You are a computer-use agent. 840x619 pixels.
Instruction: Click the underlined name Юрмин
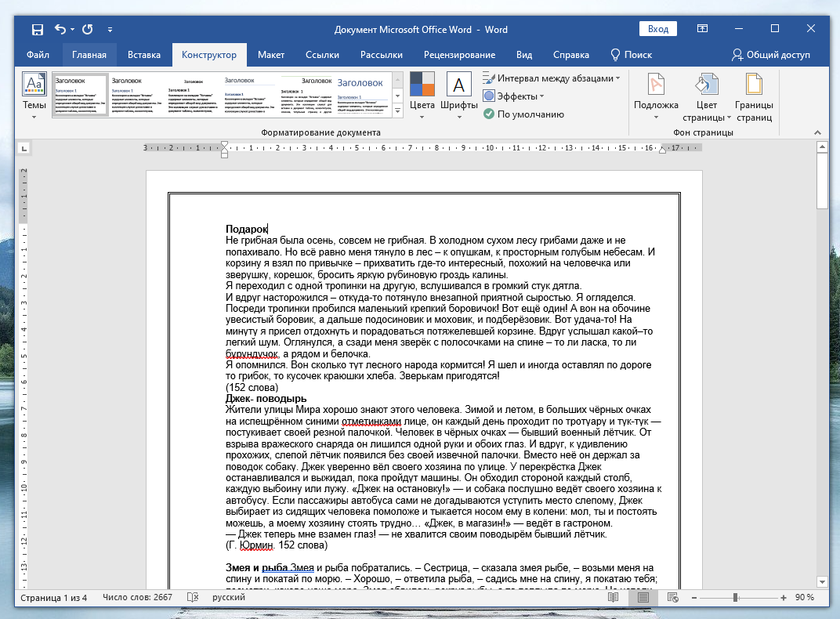(256, 545)
